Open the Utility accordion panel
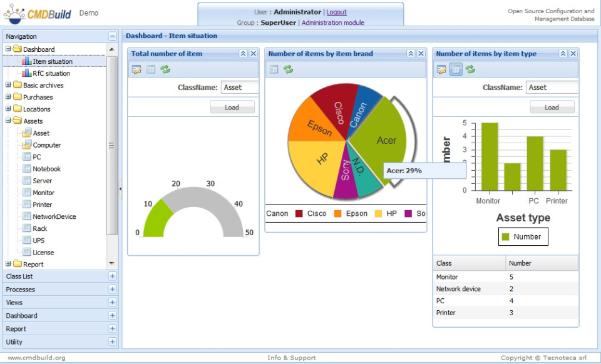601x364 pixels. pos(61,342)
